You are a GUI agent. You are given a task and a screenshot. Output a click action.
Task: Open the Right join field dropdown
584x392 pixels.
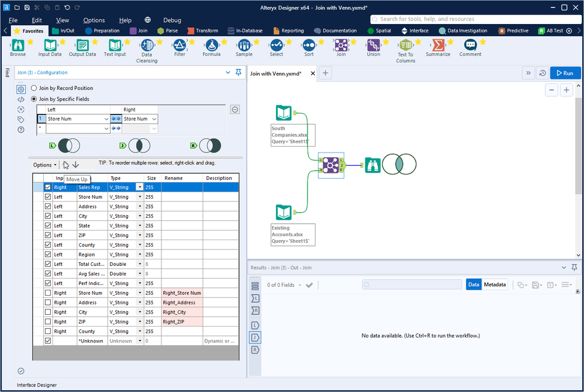pos(154,119)
